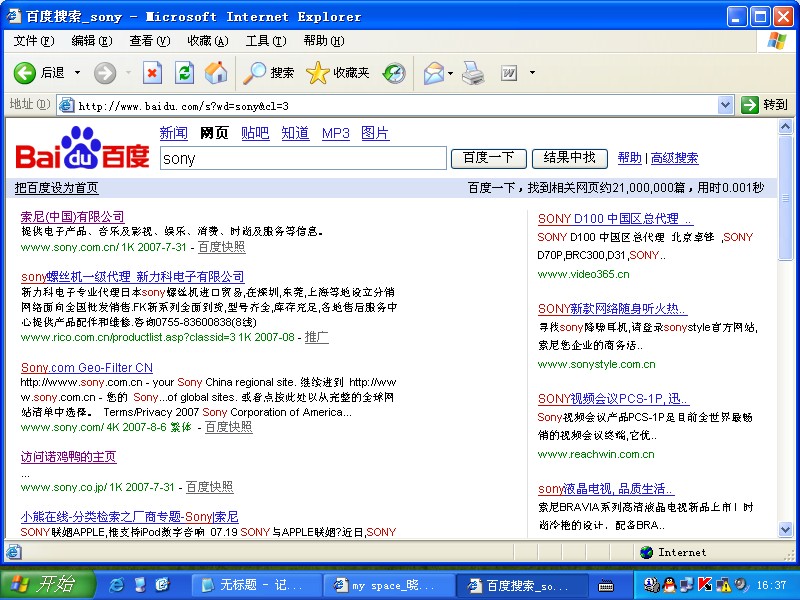800x600 pixels.
Task: Click the page scrollbar down arrow
Action: click(x=785, y=530)
